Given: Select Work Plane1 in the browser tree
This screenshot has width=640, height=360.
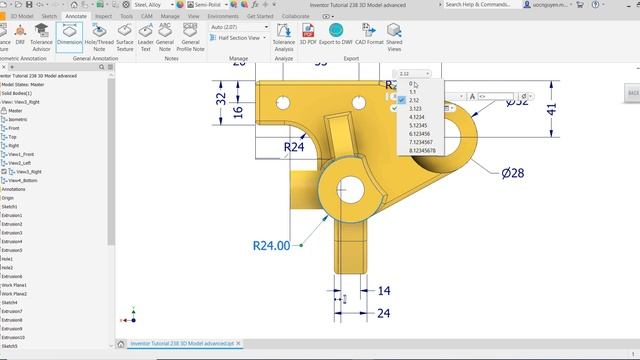Looking at the screenshot, I should point(14,285).
